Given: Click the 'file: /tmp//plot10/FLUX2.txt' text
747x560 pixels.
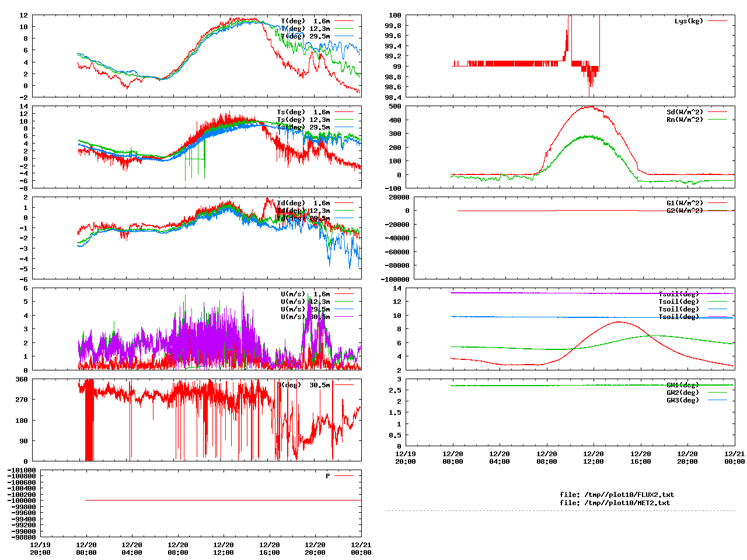Looking at the screenshot, I should point(617,495).
